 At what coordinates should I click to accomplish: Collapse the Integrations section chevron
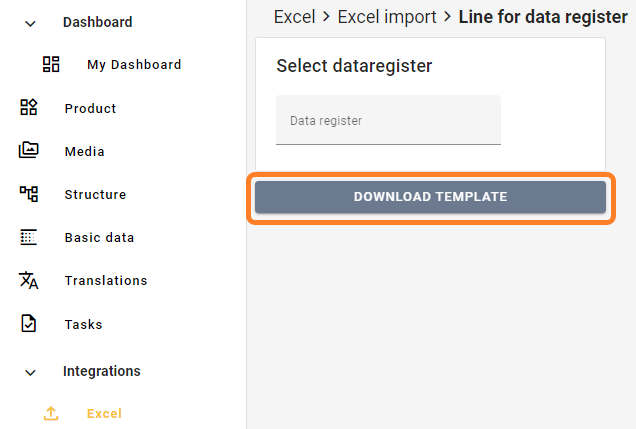click(x=30, y=372)
